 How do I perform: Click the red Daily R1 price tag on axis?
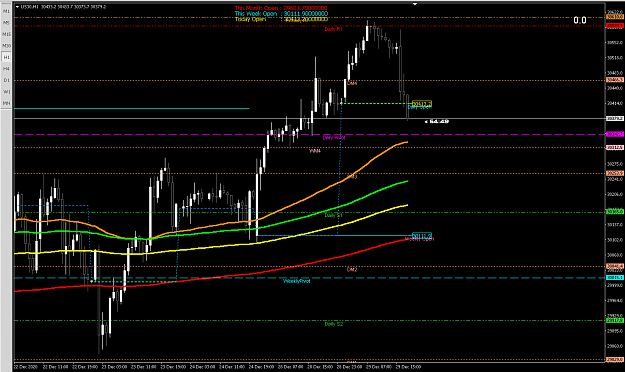pyautogui.click(x=615, y=26)
